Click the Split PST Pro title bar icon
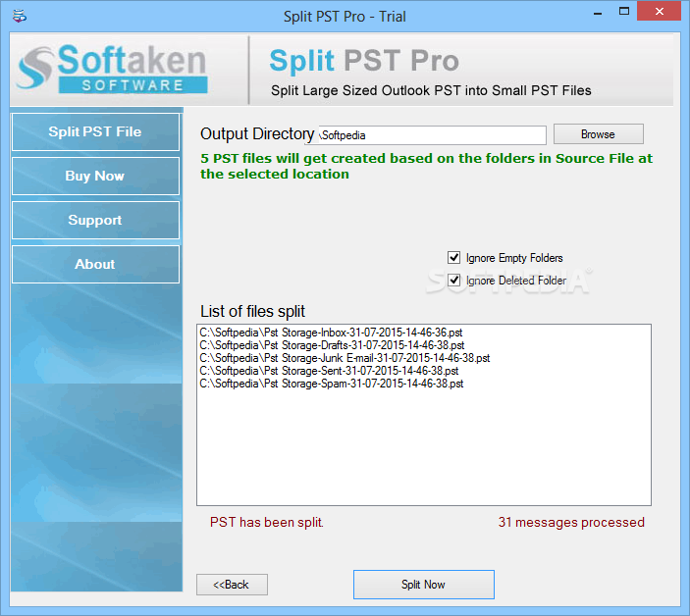The height and width of the screenshot is (616, 690). 20,17
